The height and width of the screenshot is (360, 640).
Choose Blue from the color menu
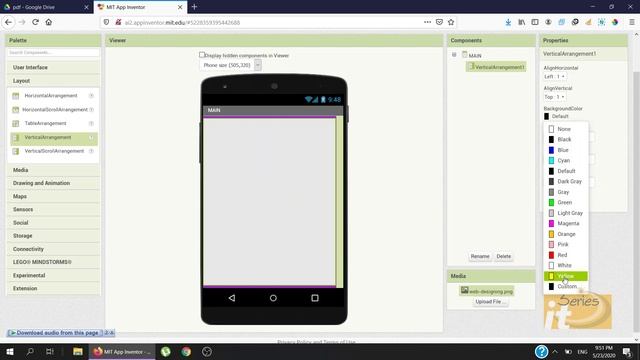click(566, 150)
